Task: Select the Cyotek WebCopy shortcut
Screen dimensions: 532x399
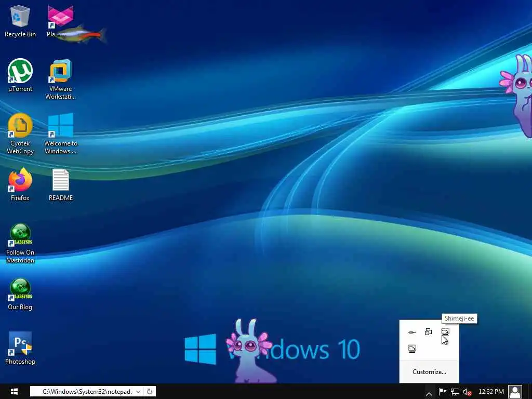Action: (20, 134)
